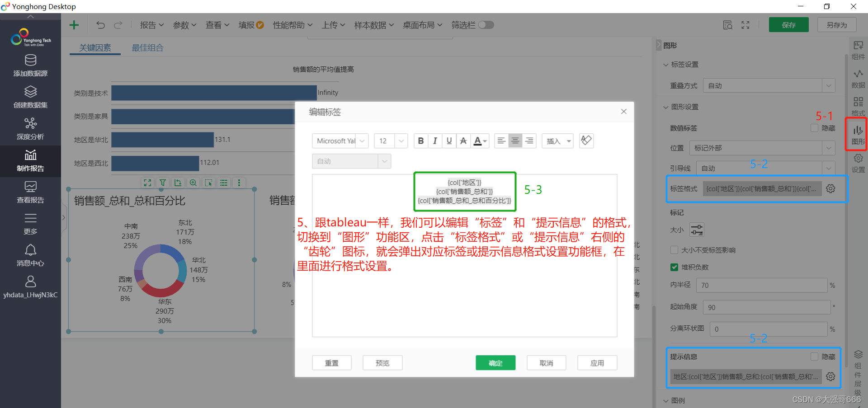The image size is (868, 408).
Task: Align label text left
Action: (501, 141)
